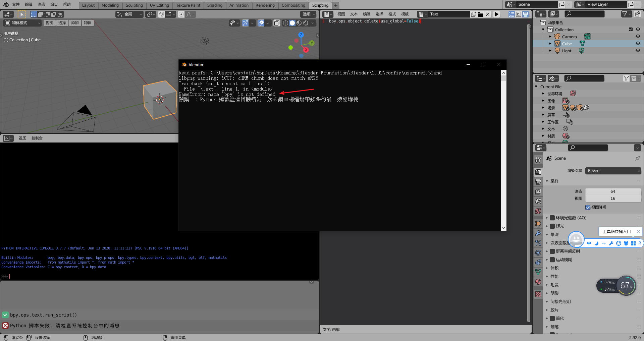Add a new collection in outliner
The width and height of the screenshot is (644, 341).
pos(637,14)
